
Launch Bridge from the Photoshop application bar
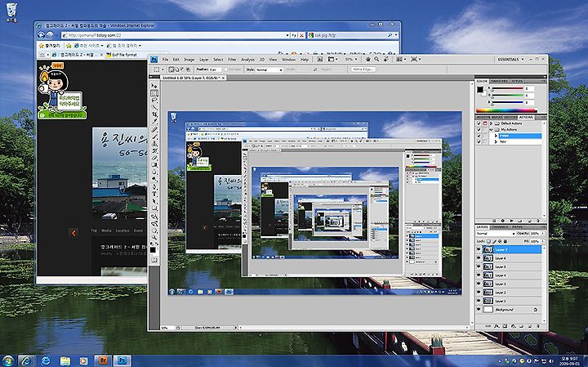pyautogui.click(x=319, y=60)
